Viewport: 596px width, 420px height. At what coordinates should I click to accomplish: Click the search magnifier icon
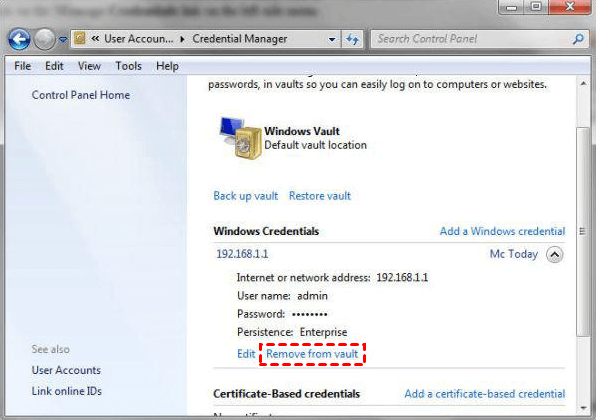pyautogui.click(x=579, y=38)
